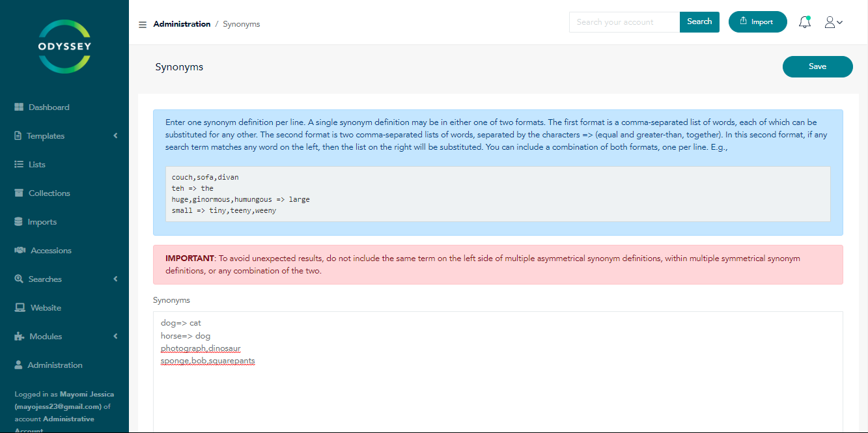Open Dashboard from the sidebar
The height and width of the screenshot is (433, 868).
tap(49, 107)
